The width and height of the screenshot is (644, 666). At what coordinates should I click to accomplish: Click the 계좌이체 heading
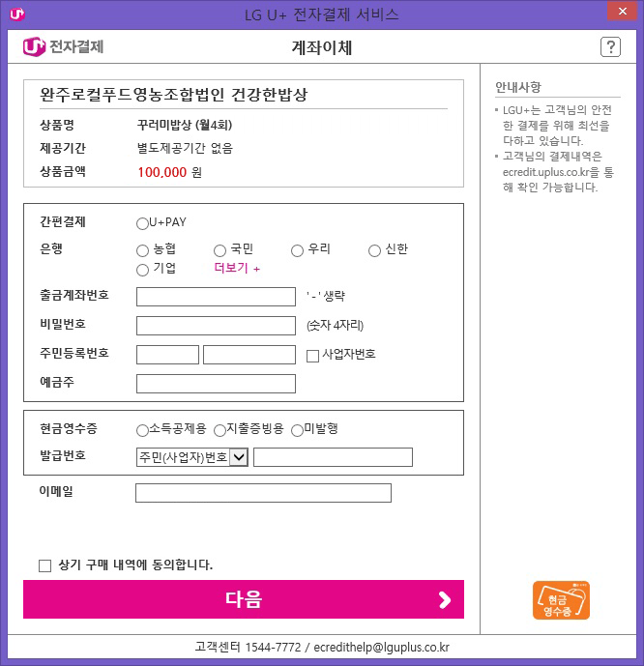coord(322,47)
